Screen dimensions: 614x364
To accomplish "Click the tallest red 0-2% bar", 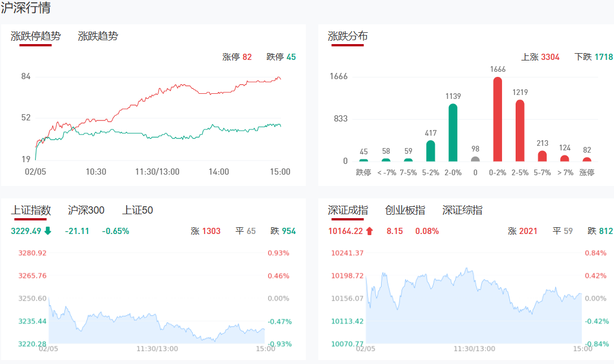I will click(x=498, y=120).
